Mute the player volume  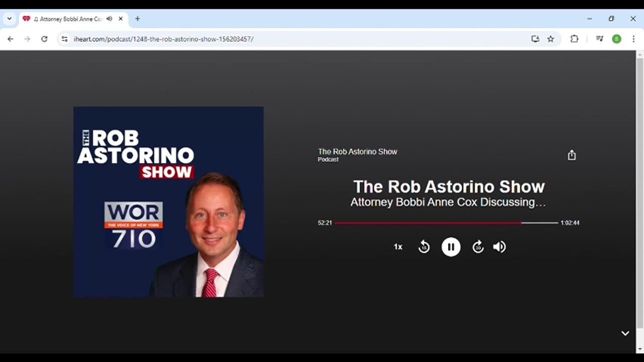pos(500,247)
